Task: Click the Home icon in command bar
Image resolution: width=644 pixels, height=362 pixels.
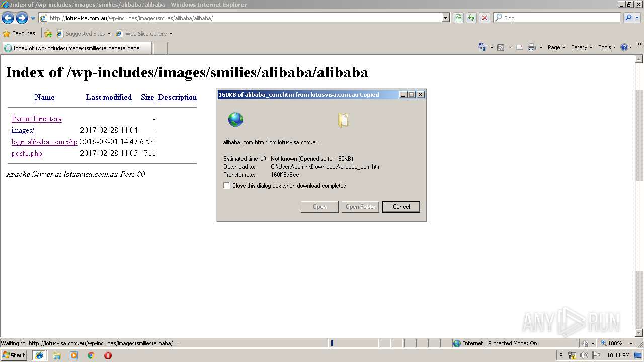Action: pyautogui.click(x=482, y=47)
